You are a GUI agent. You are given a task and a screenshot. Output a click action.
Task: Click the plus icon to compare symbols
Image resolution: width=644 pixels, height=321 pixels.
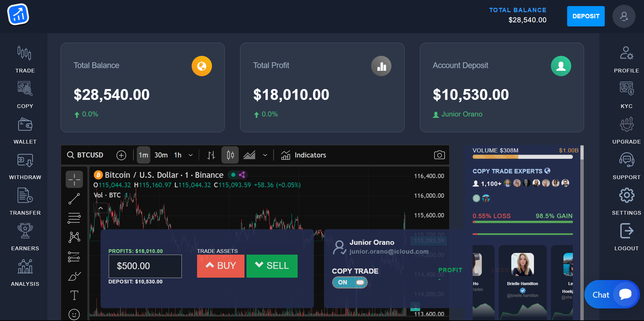pos(121,155)
